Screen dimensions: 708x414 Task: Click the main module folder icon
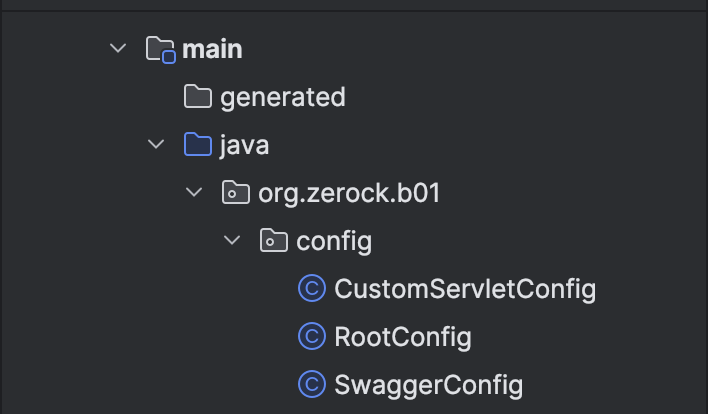click(160, 49)
